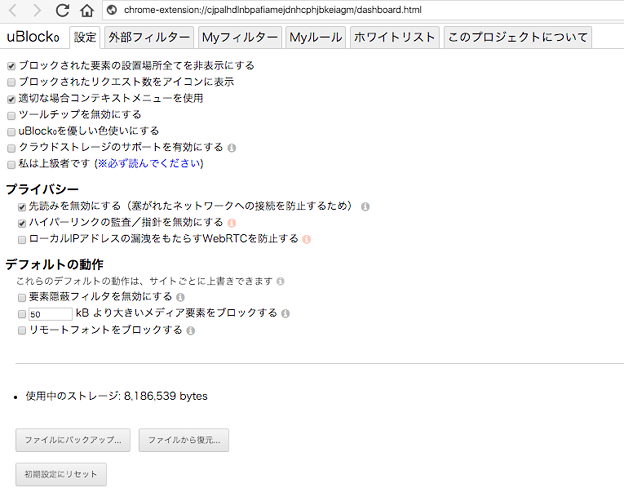The height and width of the screenshot is (501, 624).
Task: Switch to ホワイトリスト tab
Action: 394,37
